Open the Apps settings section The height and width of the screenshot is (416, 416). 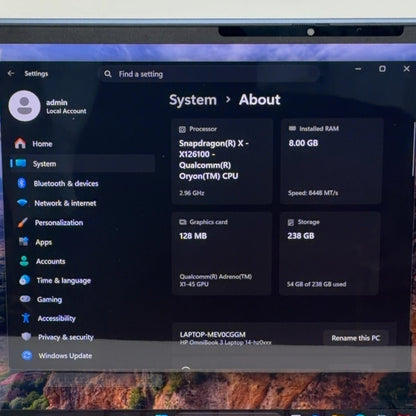coord(44,242)
